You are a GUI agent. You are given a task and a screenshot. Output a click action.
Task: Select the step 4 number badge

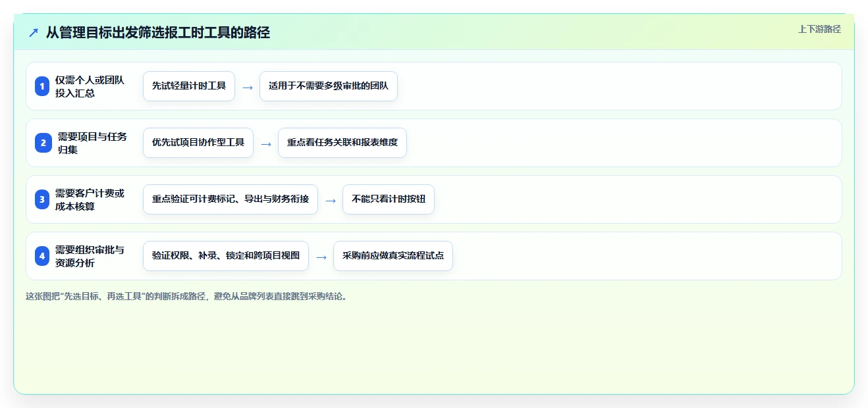tap(42, 256)
